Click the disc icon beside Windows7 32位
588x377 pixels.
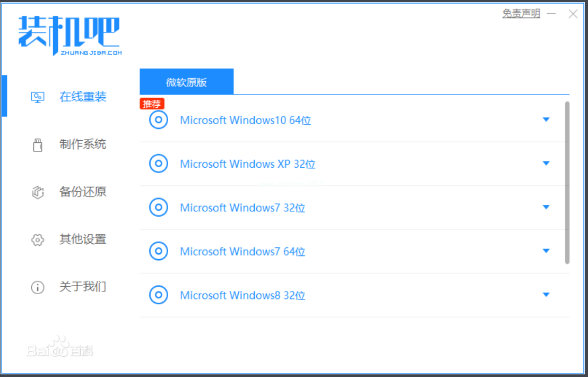[x=158, y=208]
